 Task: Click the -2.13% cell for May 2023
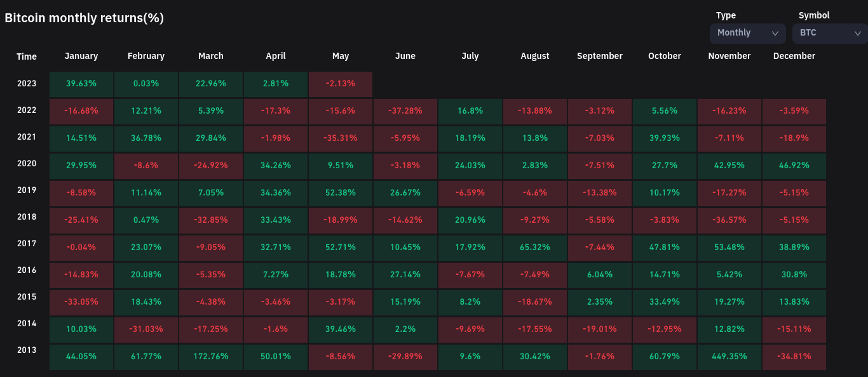(341, 84)
